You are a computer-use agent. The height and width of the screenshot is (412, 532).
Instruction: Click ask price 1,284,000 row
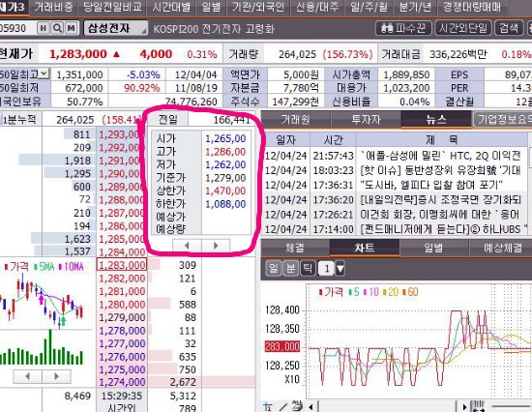pyautogui.click(x=122, y=252)
